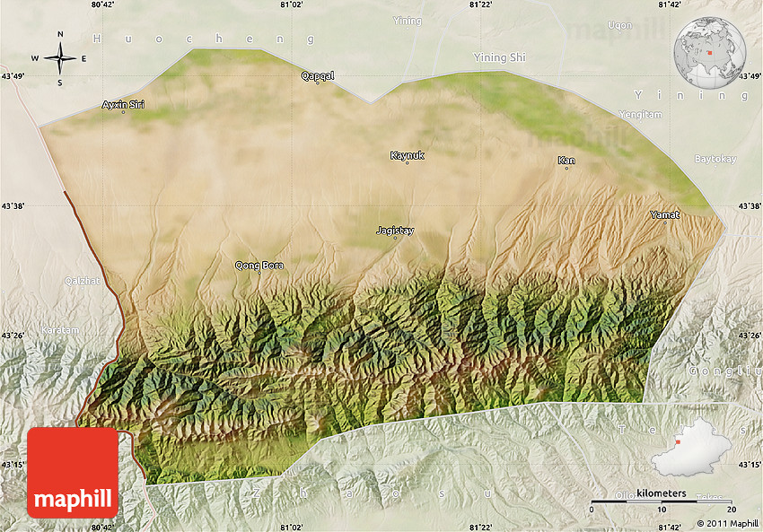The width and height of the screenshot is (763, 532).
Task: Select the Kaynuk town marker
Action: coord(406,162)
